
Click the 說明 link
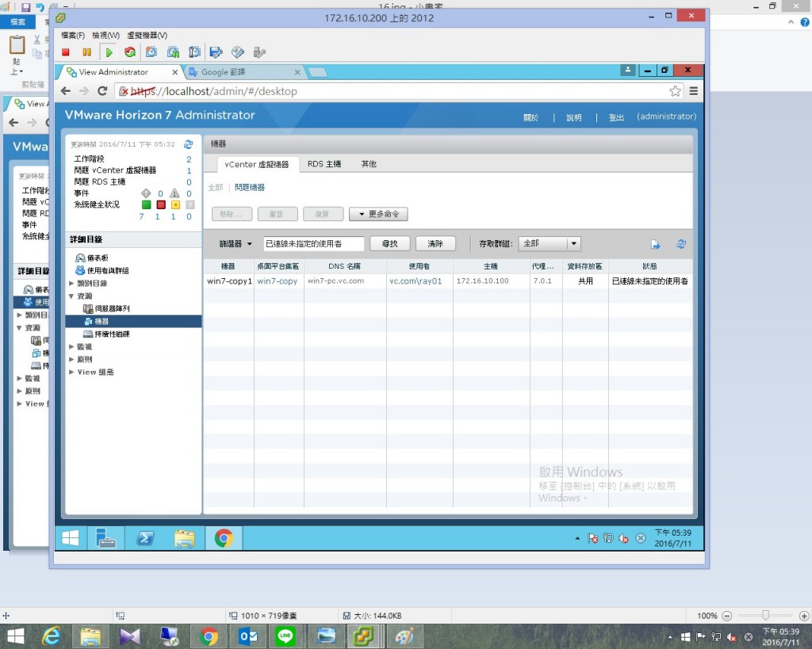(574, 117)
